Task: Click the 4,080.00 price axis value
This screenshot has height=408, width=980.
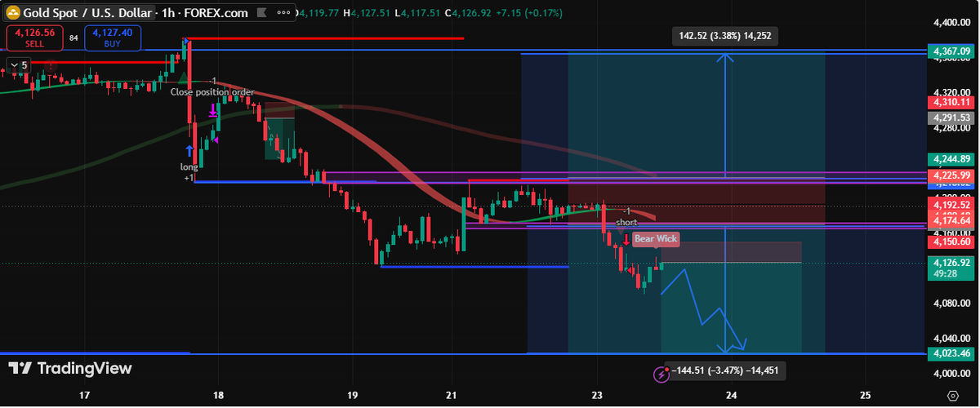Action: pyautogui.click(x=951, y=303)
